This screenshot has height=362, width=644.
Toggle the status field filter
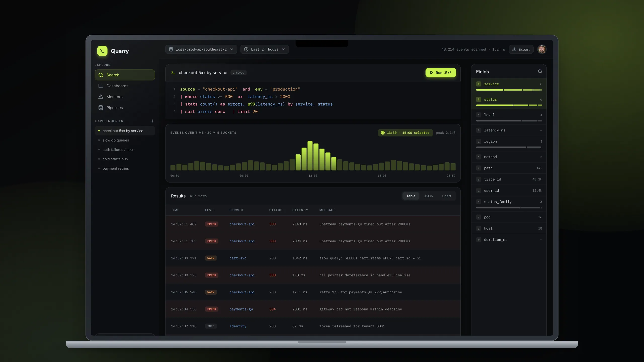click(x=509, y=102)
